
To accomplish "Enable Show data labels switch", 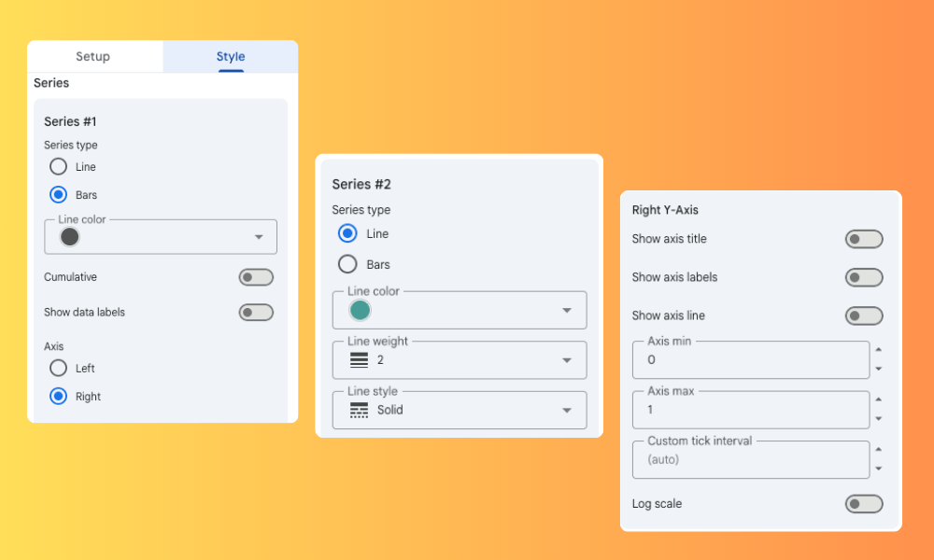I will (256, 313).
